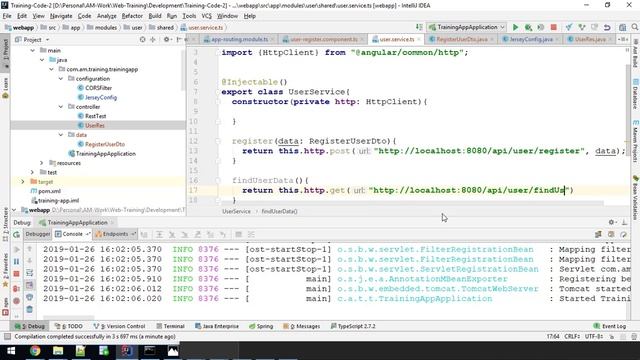
Task: Click findUserData() breadcrumb below editor
Action: pyautogui.click(x=280, y=211)
